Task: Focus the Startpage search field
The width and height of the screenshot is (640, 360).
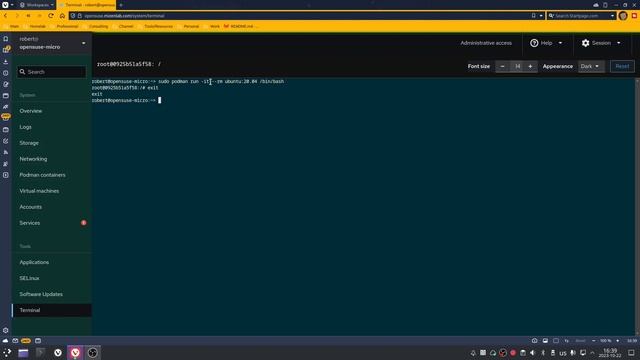Action: pyautogui.click(x=582, y=16)
